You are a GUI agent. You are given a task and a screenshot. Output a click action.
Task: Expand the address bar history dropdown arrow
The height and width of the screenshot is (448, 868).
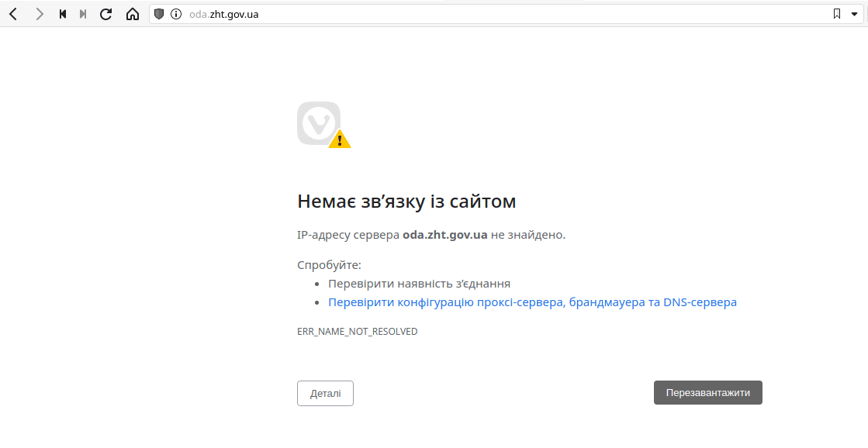854,14
